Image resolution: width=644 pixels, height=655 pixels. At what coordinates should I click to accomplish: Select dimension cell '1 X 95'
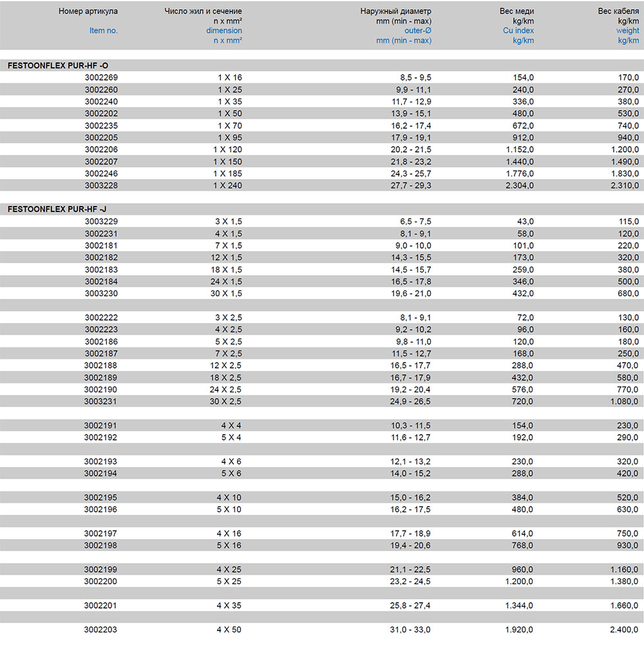230,137
